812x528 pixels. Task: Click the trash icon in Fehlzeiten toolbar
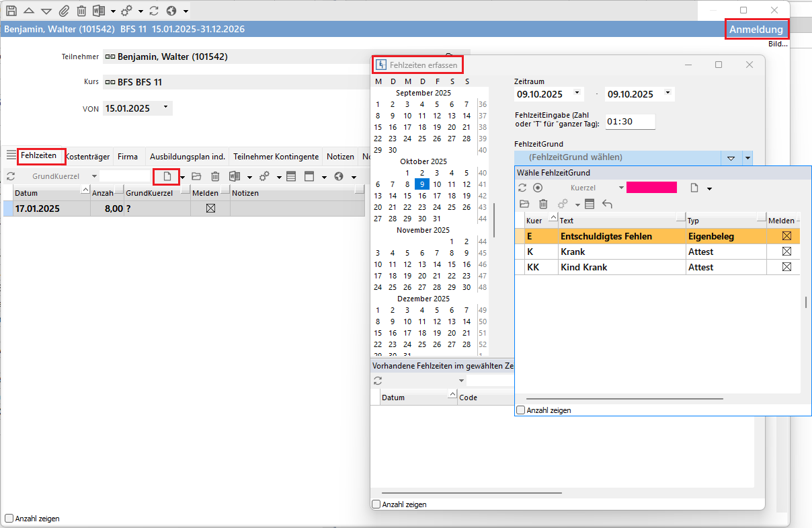(x=215, y=176)
